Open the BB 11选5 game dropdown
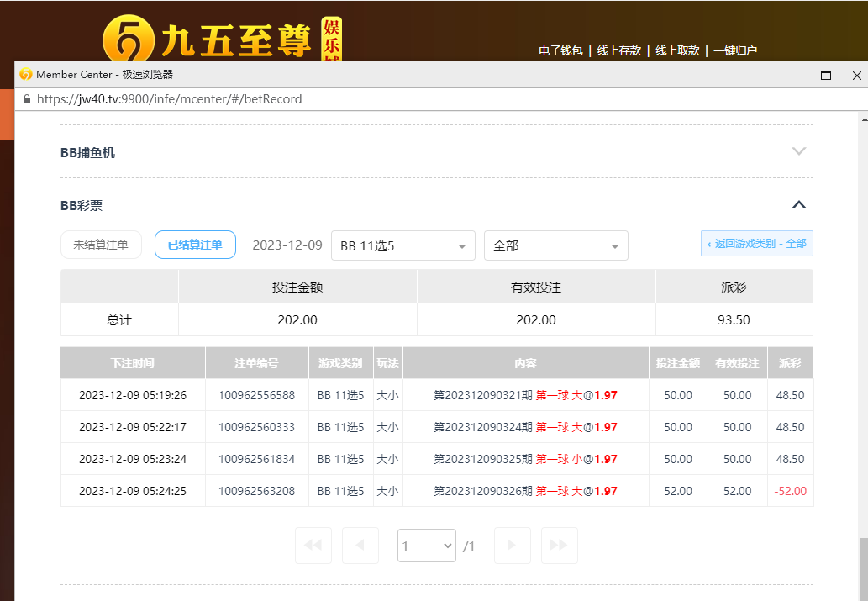 pyautogui.click(x=403, y=245)
